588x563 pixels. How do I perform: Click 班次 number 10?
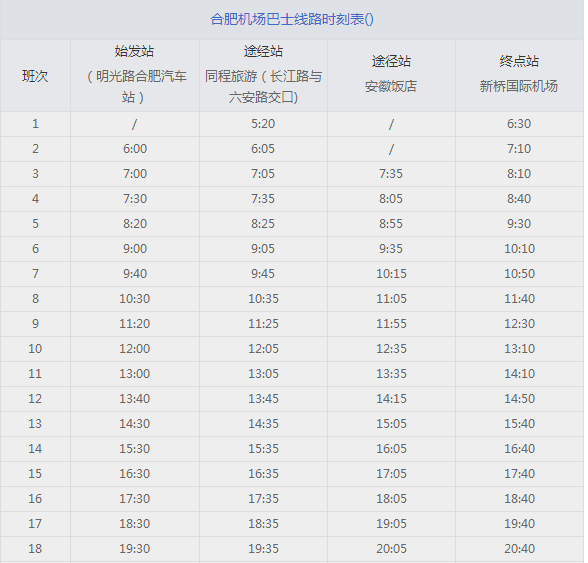click(35, 349)
